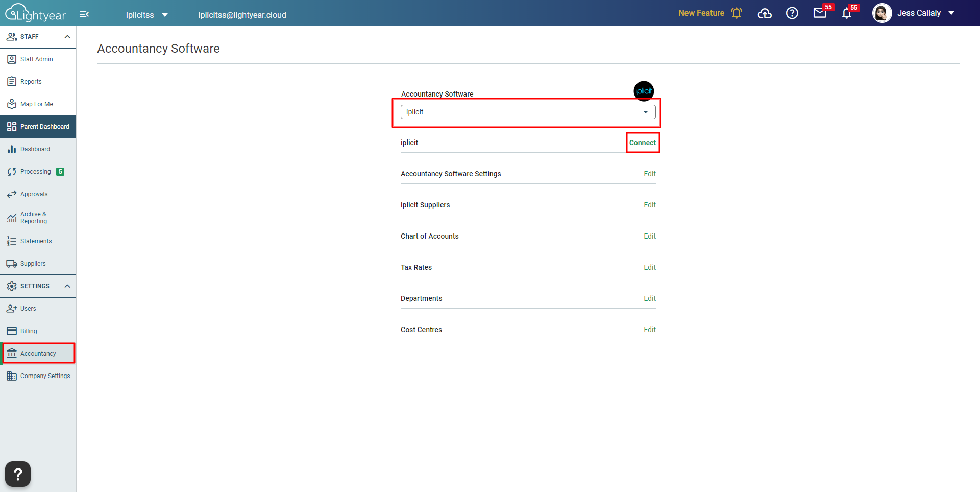Open Company Settings
The height and width of the screenshot is (492, 980).
pos(38,376)
